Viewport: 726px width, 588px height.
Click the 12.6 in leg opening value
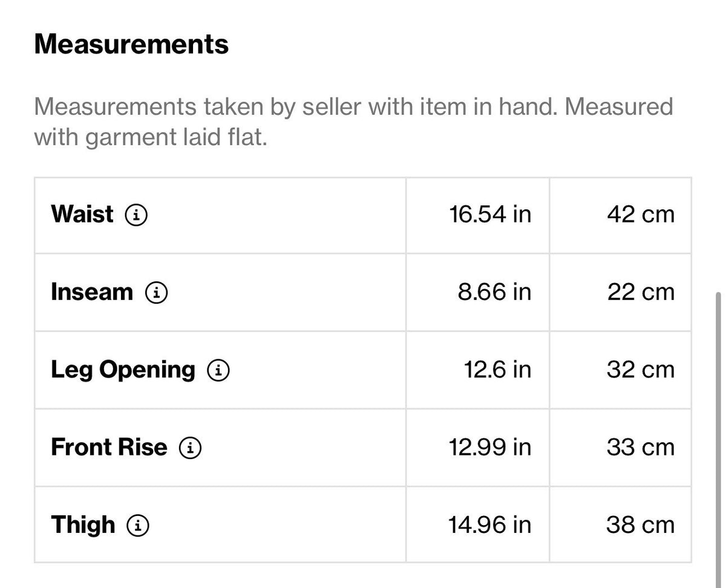click(498, 370)
